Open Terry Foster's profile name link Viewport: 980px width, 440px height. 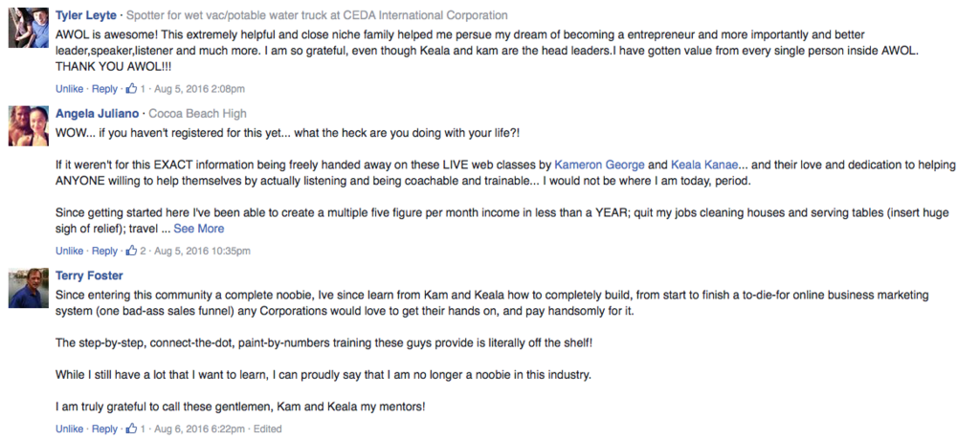click(x=89, y=275)
